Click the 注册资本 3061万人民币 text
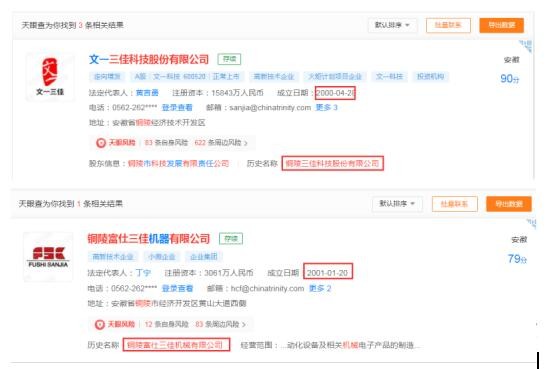The image size is (546, 369). [209, 273]
